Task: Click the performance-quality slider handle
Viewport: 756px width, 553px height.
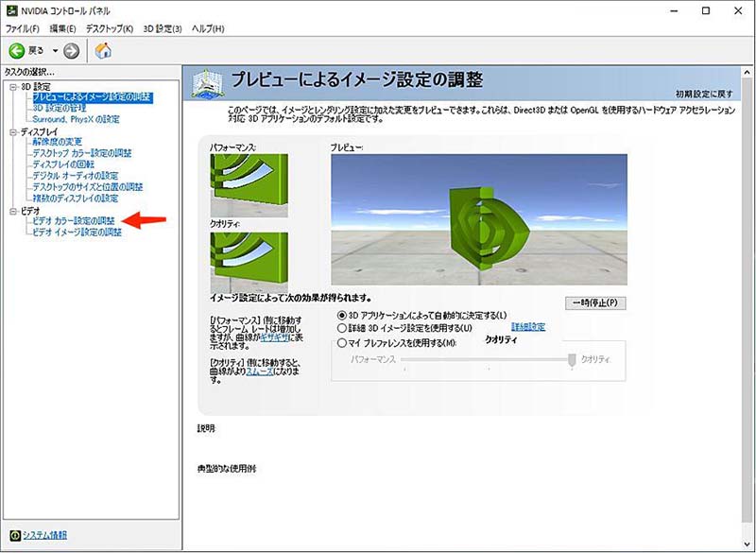Action: pos(572,359)
